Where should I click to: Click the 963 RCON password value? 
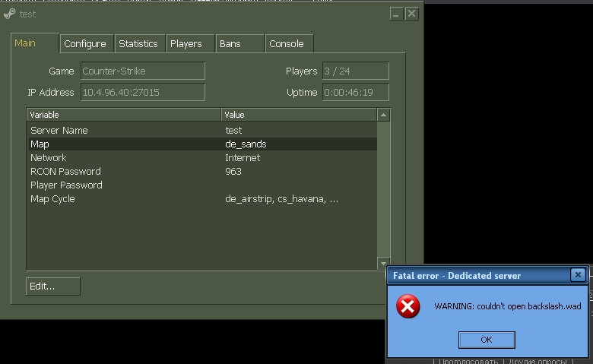233,171
